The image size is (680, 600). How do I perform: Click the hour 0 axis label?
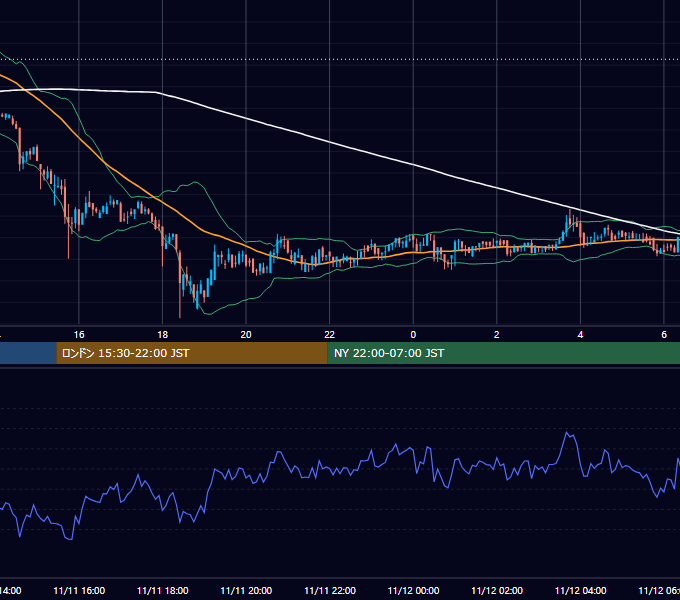tap(413, 335)
